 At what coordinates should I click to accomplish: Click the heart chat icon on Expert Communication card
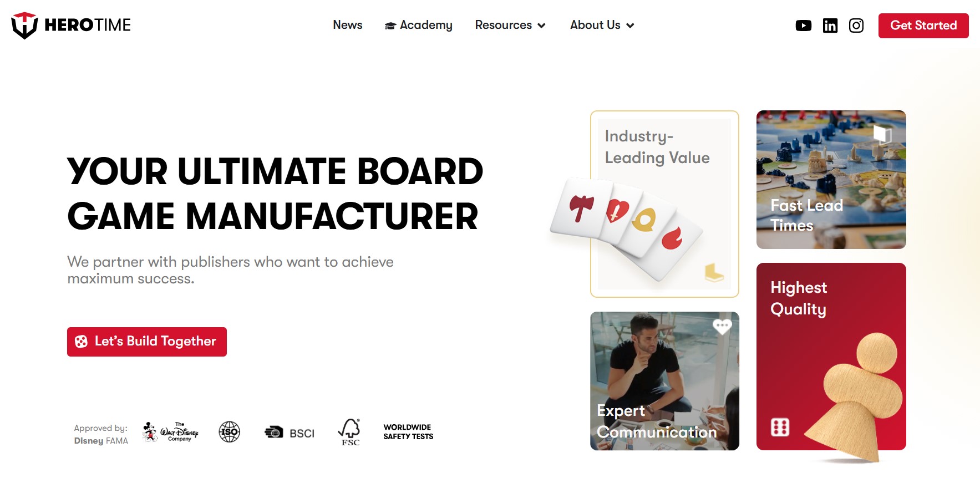pyautogui.click(x=722, y=327)
